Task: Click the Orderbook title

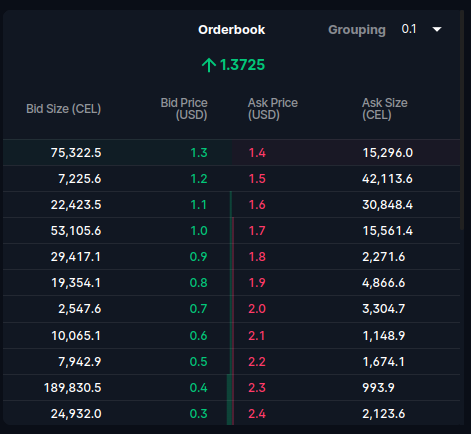Action: (232, 30)
